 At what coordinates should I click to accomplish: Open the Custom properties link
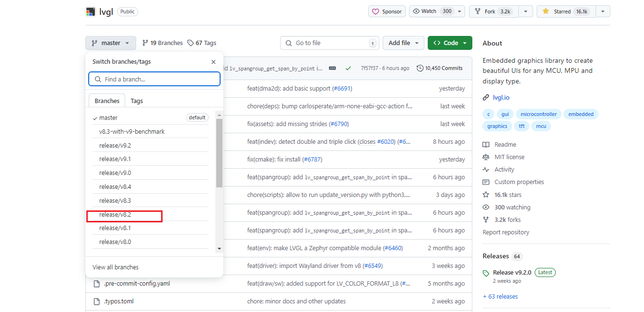(513, 182)
